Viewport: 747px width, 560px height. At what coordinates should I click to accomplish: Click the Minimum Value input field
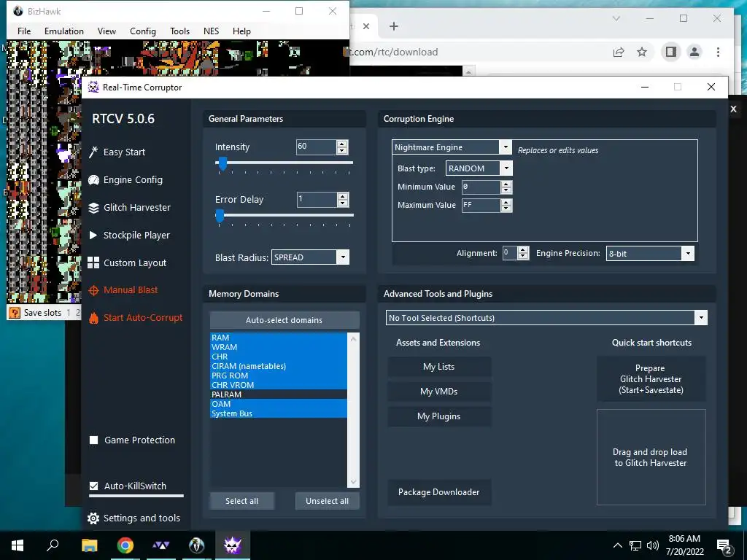point(481,187)
